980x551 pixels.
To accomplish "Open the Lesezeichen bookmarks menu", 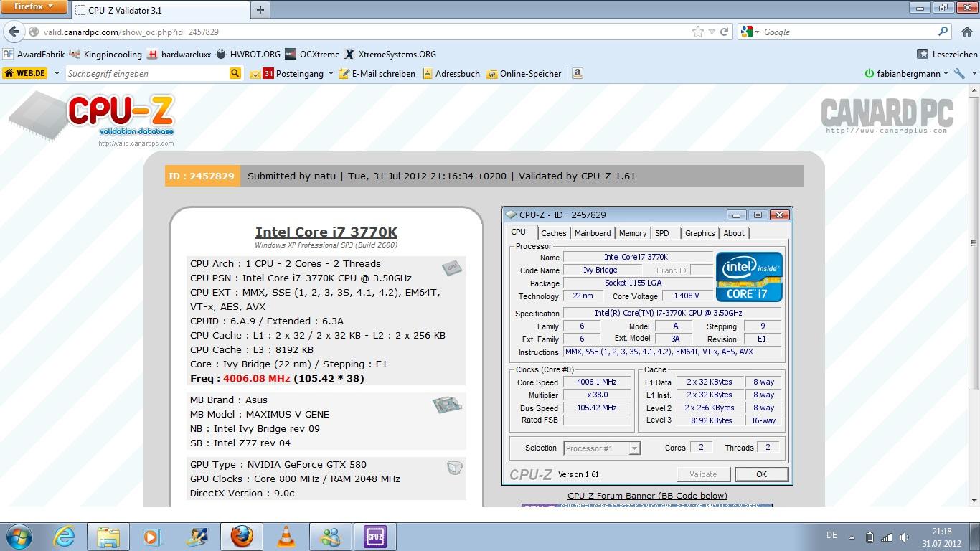I will (x=947, y=54).
